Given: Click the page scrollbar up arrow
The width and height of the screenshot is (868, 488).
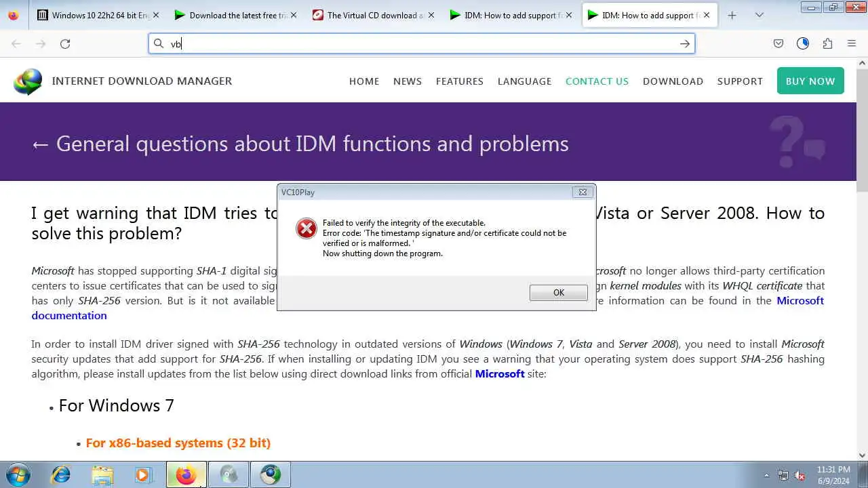Looking at the screenshot, I should [862, 63].
